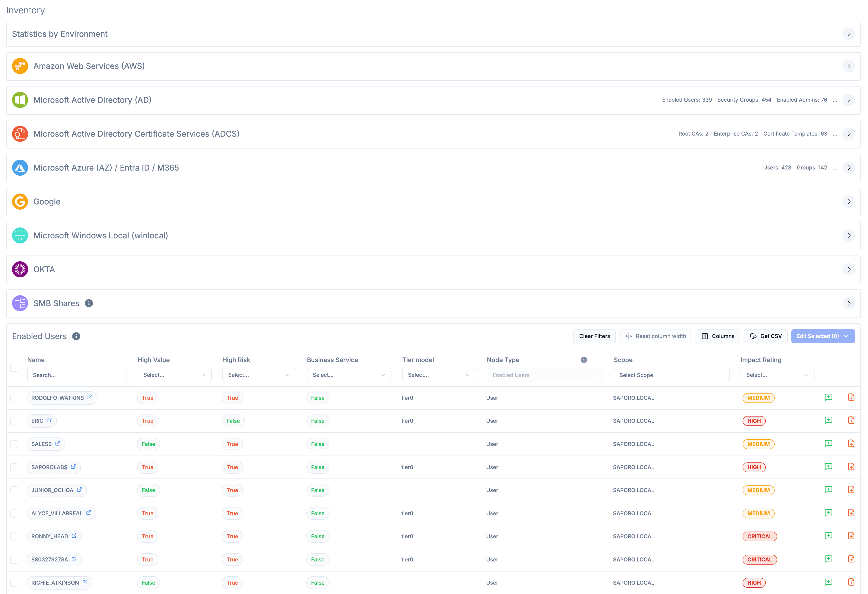The width and height of the screenshot is (868, 594).
Task: Click the Microsoft Active Directory green icon
Action: (20, 100)
